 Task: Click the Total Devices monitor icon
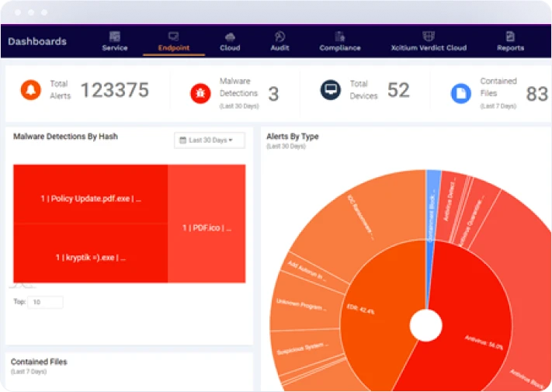point(331,90)
